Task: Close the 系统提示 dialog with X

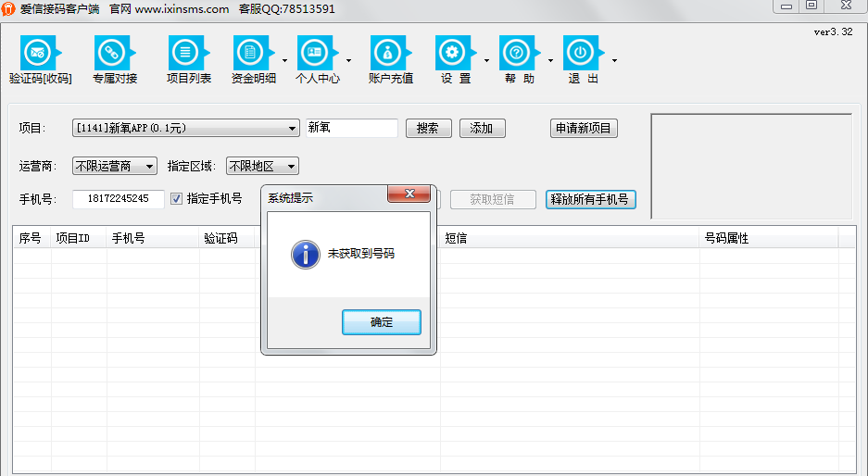Action: click(409, 194)
